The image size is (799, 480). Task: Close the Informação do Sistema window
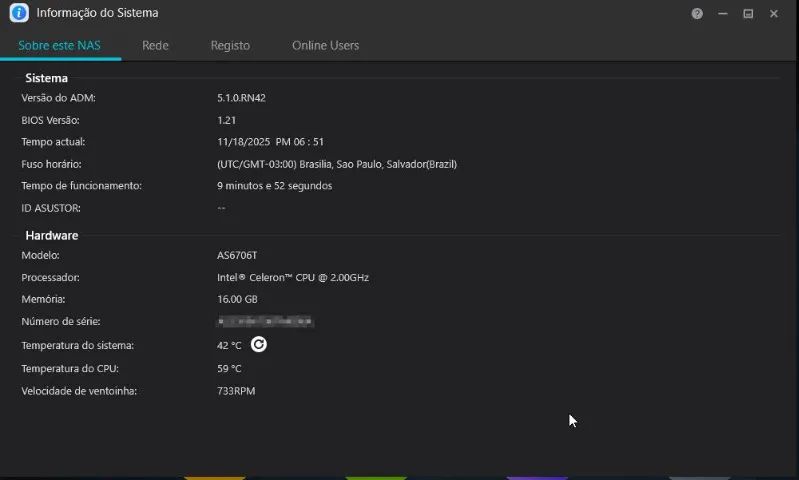[774, 14]
